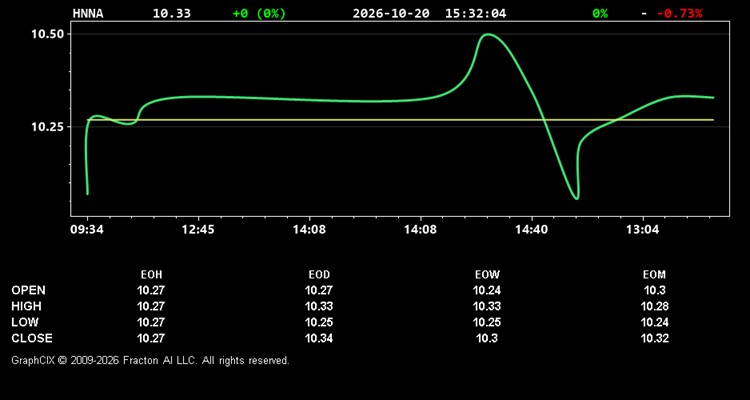750x400 pixels.
Task: Select the 10.33 last price in header
Action: tap(172, 13)
